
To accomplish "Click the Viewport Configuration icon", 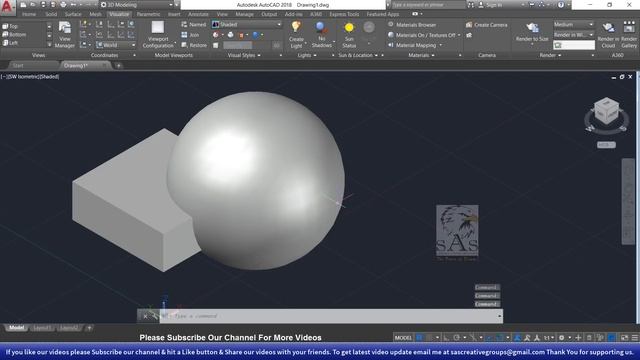I will pyautogui.click(x=158, y=27).
